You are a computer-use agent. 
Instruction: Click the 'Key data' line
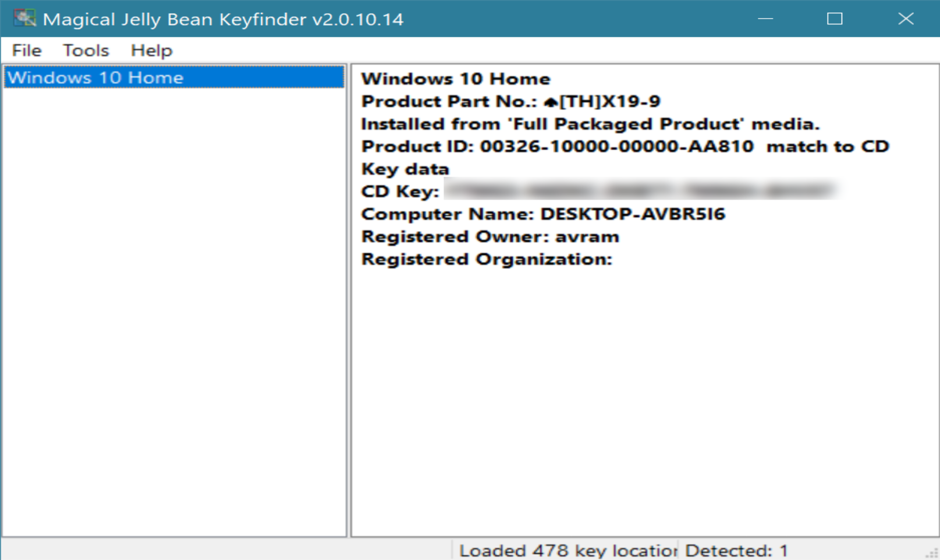pos(405,169)
